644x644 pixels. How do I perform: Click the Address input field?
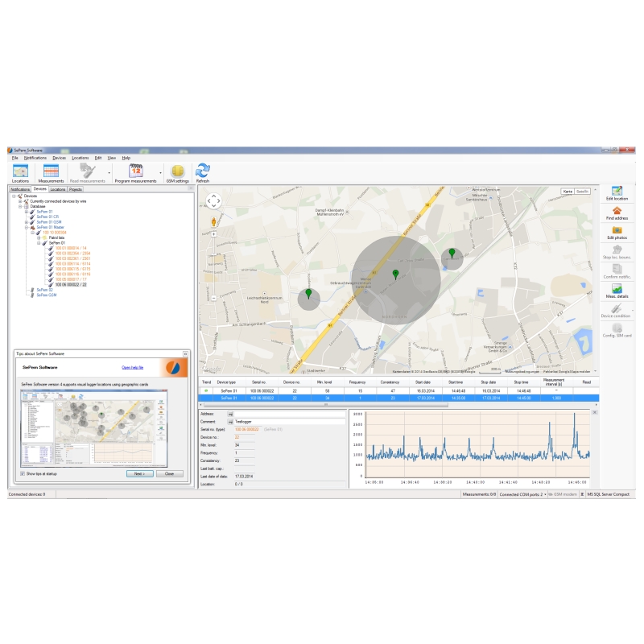point(290,414)
